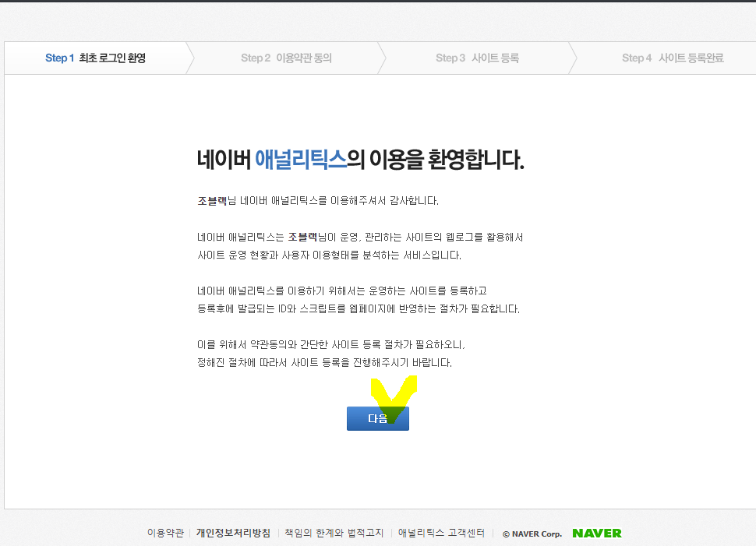Click the line starting 정해진 절차에 따라서
756x546 pixels.
pos(324,362)
